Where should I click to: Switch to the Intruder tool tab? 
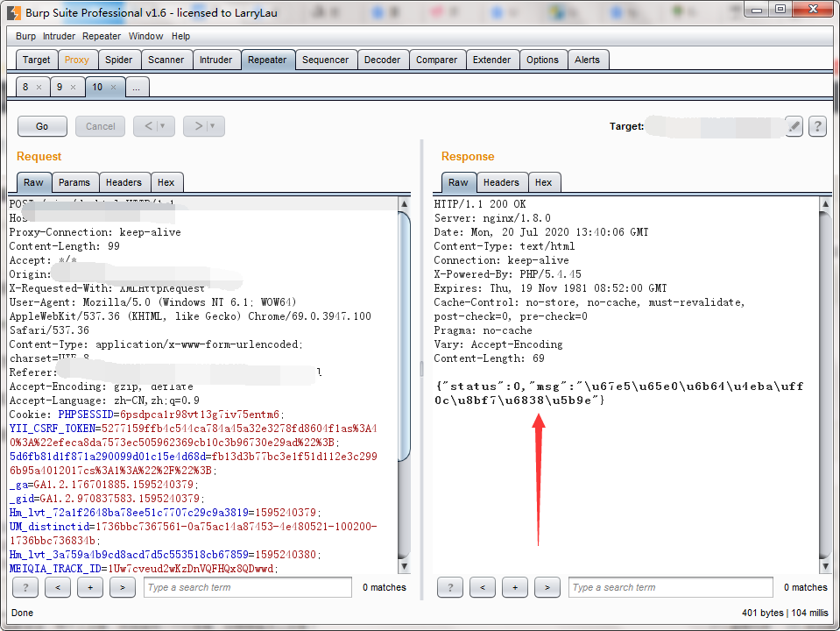(215, 60)
